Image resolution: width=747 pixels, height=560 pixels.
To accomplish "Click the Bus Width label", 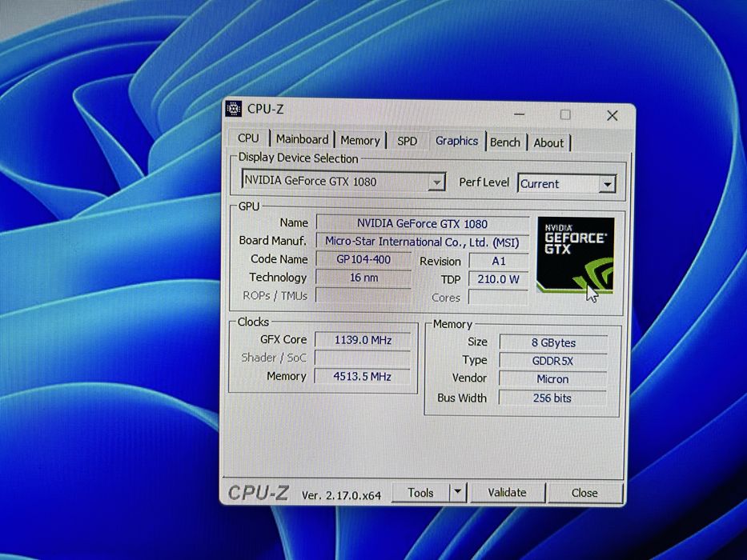I will tap(462, 398).
